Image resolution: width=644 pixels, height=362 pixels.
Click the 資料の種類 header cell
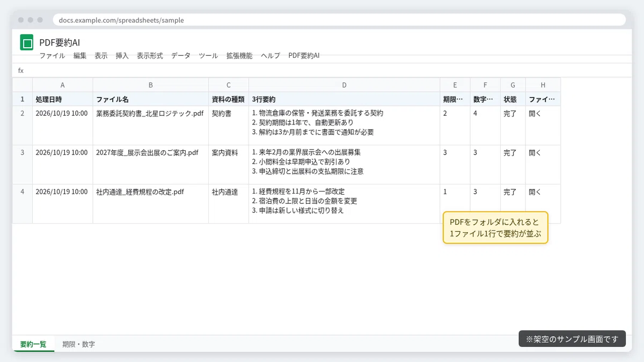(x=229, y=99)
